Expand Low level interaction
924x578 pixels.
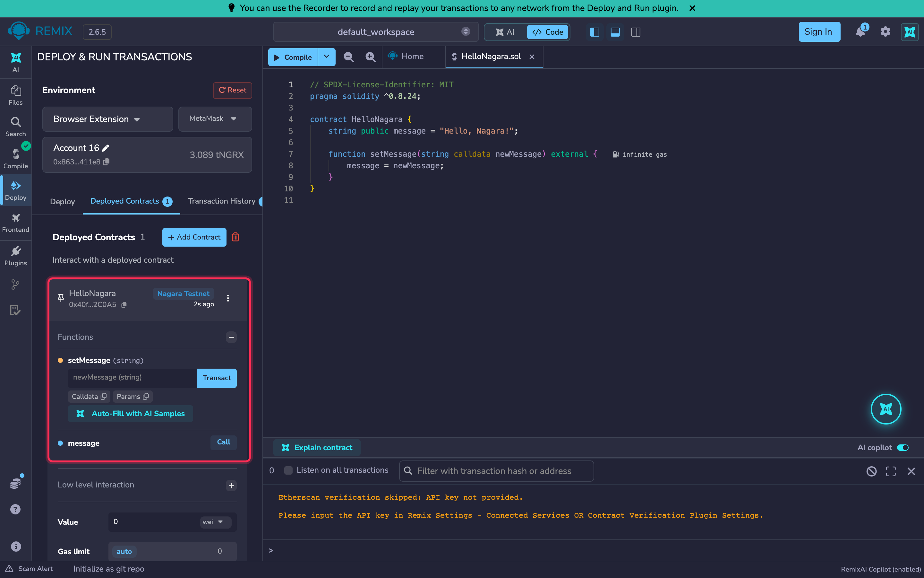pos(231,486)
